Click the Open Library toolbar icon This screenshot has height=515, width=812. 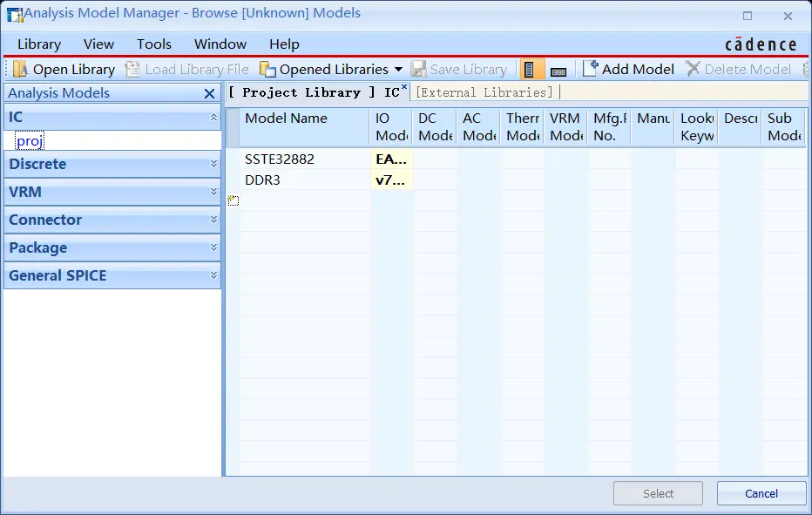(x=20, y=70)
